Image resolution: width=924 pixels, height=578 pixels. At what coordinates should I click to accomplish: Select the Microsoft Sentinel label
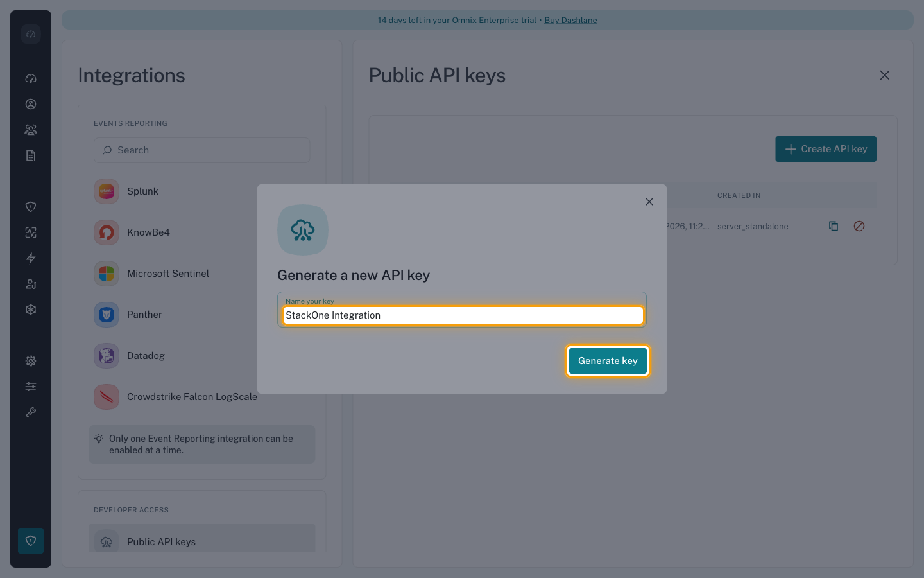point(168,274)
